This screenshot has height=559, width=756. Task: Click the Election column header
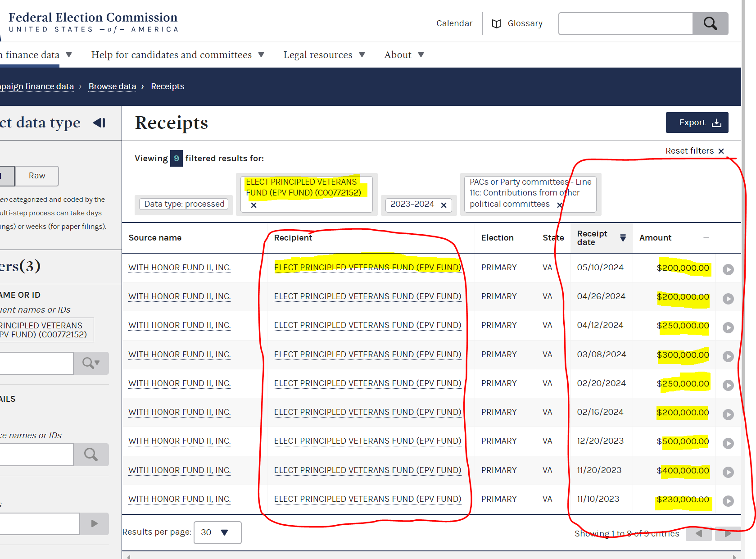point(498,238)
